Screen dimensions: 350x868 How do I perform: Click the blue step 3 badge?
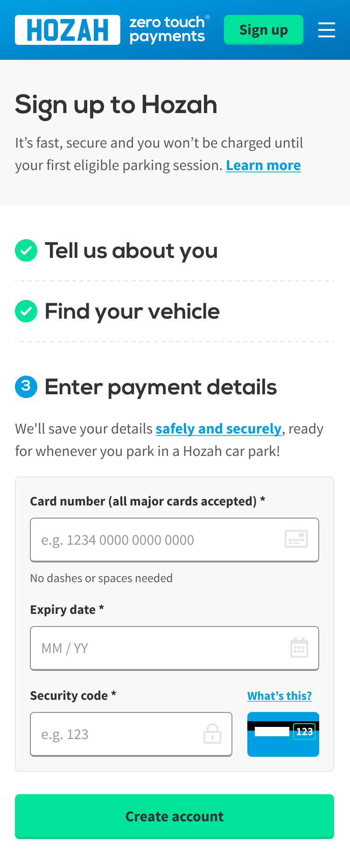(x=26, y=387)
